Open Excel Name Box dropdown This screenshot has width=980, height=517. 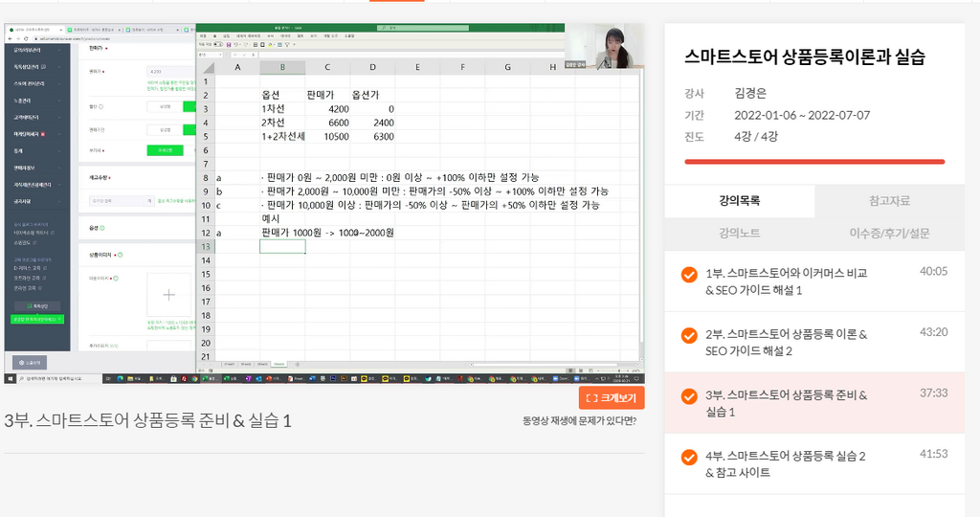[221, 55]
